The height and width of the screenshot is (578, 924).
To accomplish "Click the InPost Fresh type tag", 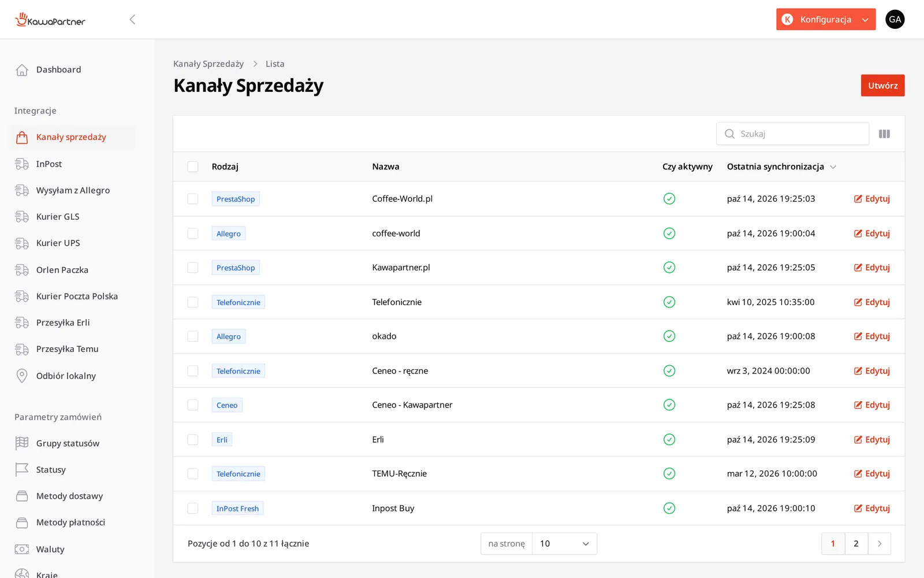I will point(237,509).
